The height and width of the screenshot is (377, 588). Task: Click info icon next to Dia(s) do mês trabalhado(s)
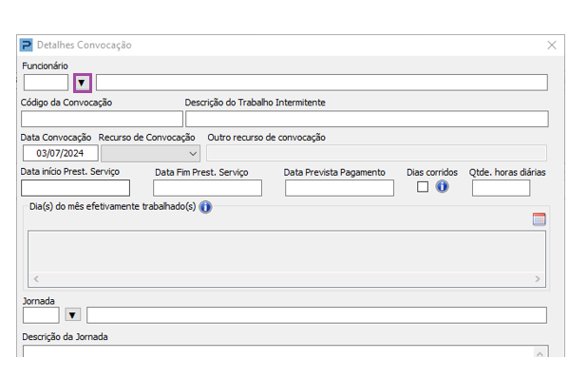205,207
